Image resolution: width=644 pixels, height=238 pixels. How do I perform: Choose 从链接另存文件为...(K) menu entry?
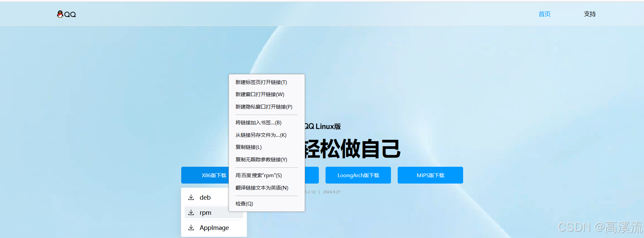[267, 135]
